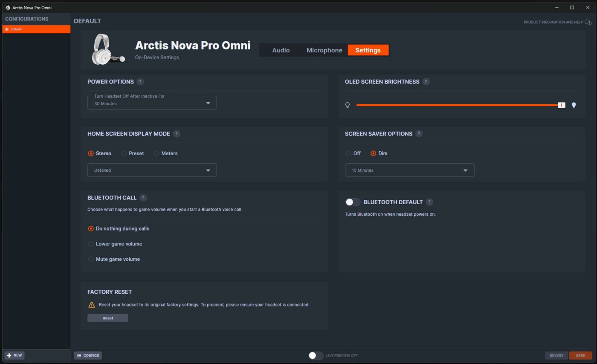
Task: Click the SAVE button
Action: 580,355
